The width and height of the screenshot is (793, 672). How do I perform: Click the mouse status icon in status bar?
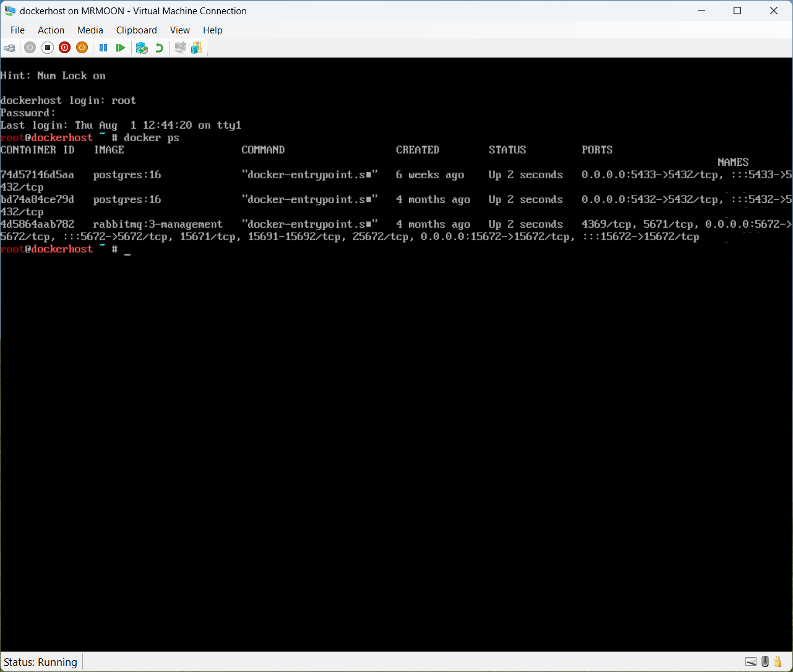tap(766, 661)
